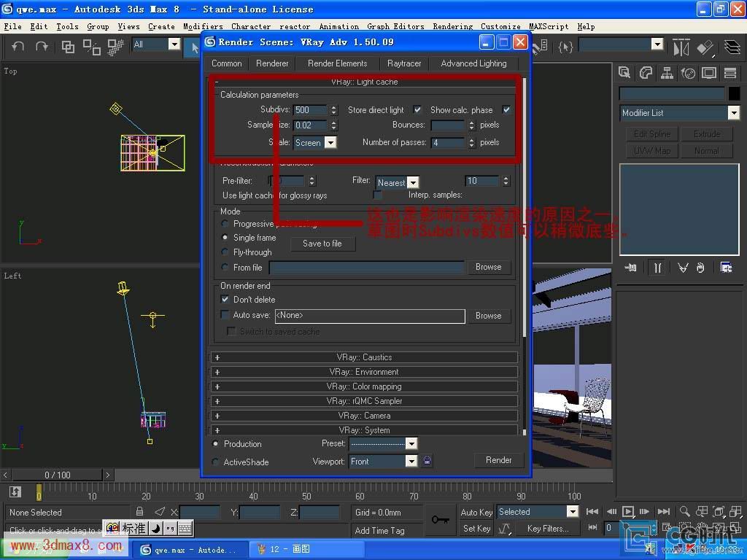747x560 pixels.
Task: Click the Mirror tool icon
Action: 681,47
